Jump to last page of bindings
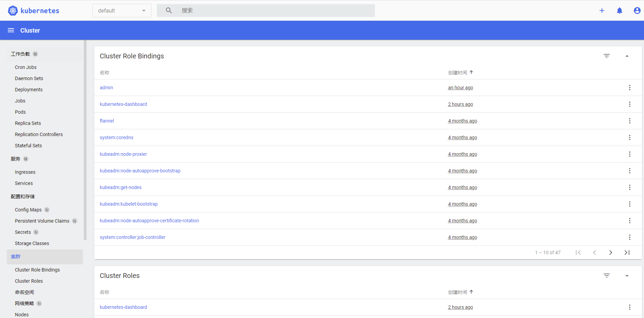 tap(627, 252)
